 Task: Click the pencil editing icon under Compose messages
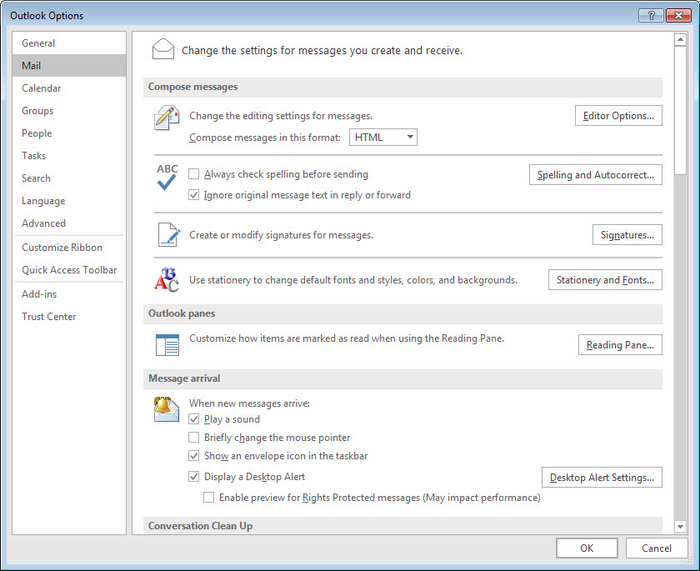(x=167, y=118)
